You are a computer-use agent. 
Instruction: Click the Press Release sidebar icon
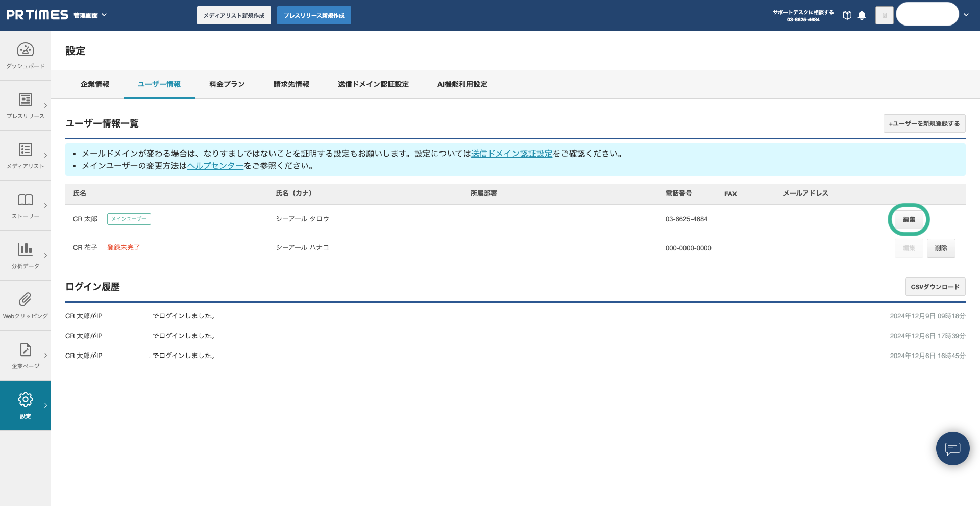[25, 99]
